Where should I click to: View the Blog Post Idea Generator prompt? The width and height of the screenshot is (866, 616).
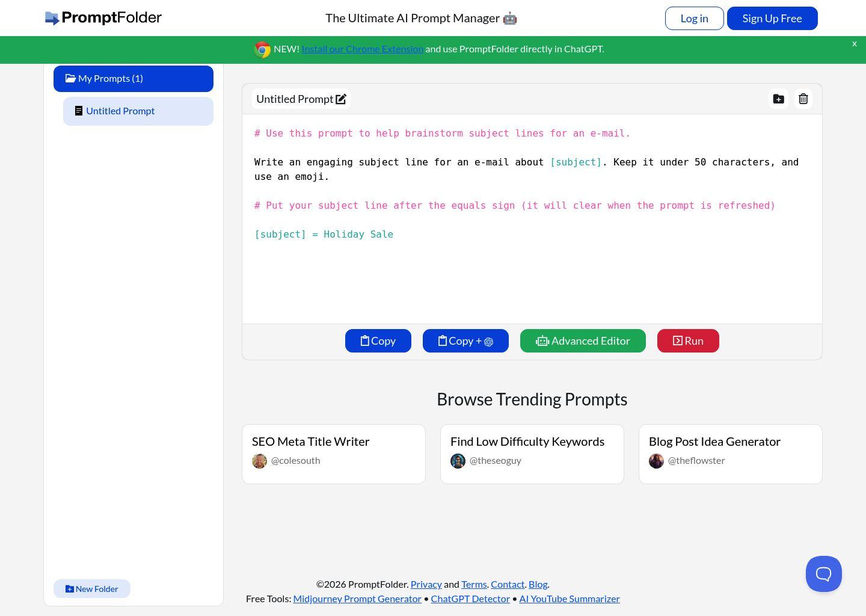pyautogui.click(x=714, y=441)
